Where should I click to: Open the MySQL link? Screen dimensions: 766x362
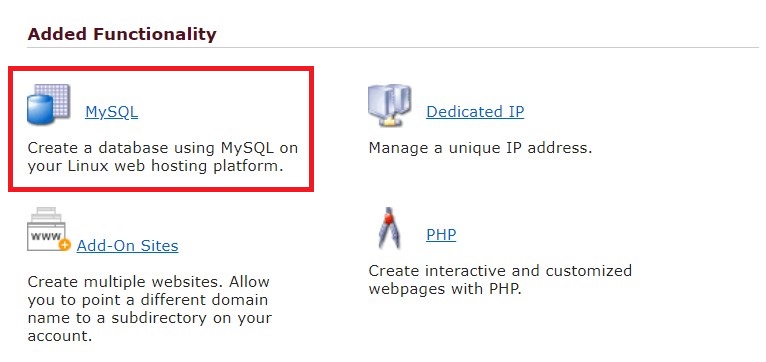click(111, 112)
